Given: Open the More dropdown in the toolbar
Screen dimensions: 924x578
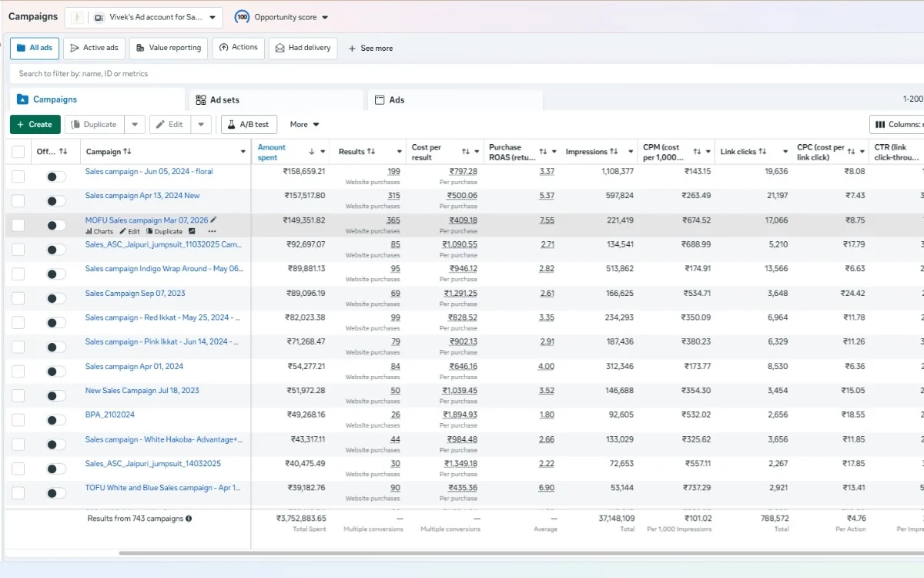Looking at the screenshot, I should (x=304, y=124).
